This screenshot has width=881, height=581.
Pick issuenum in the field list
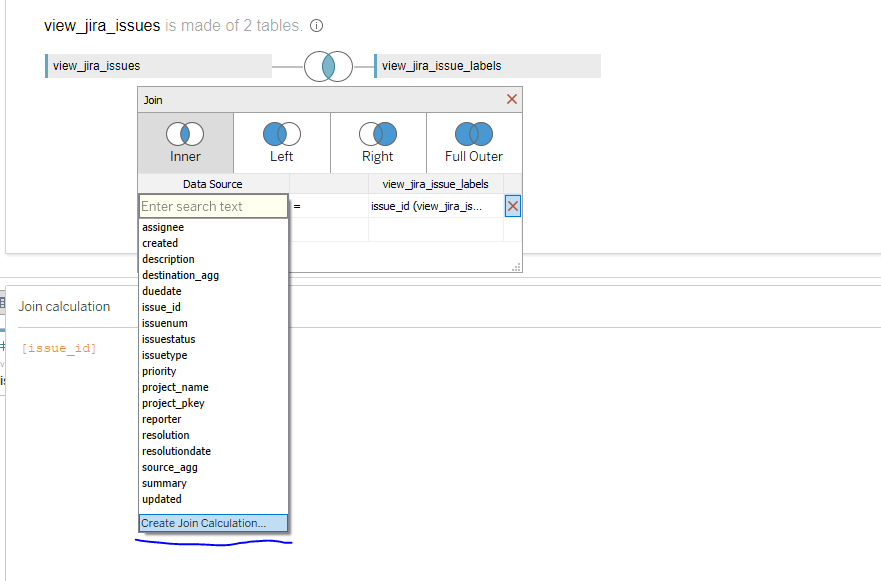213,323
